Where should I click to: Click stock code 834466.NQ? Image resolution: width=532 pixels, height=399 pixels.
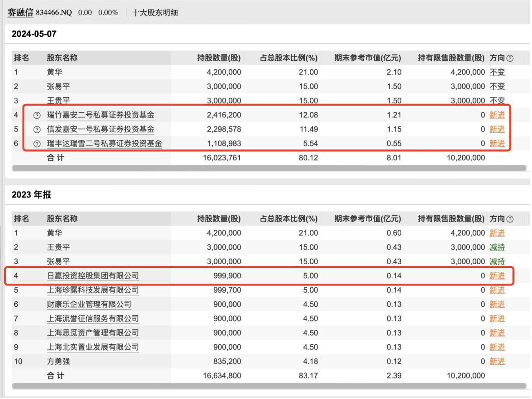[54, 13]
